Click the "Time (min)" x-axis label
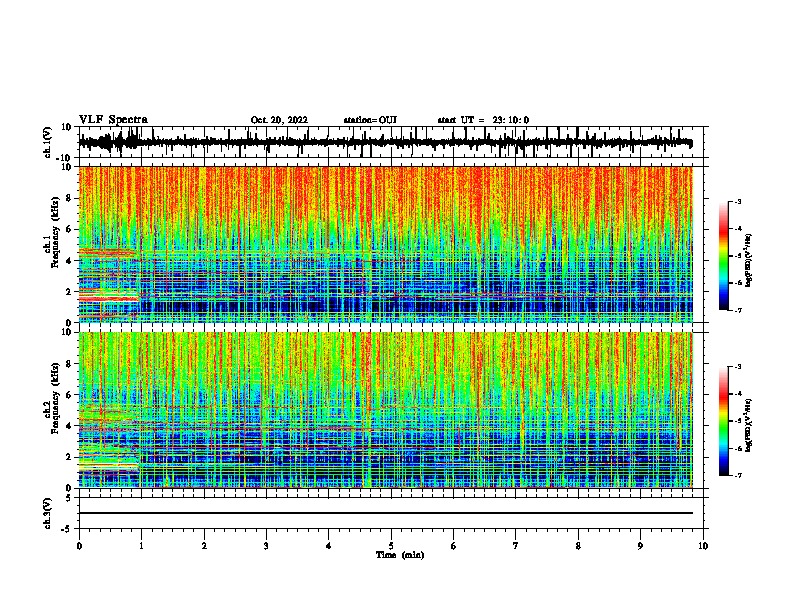 point(400,555)
